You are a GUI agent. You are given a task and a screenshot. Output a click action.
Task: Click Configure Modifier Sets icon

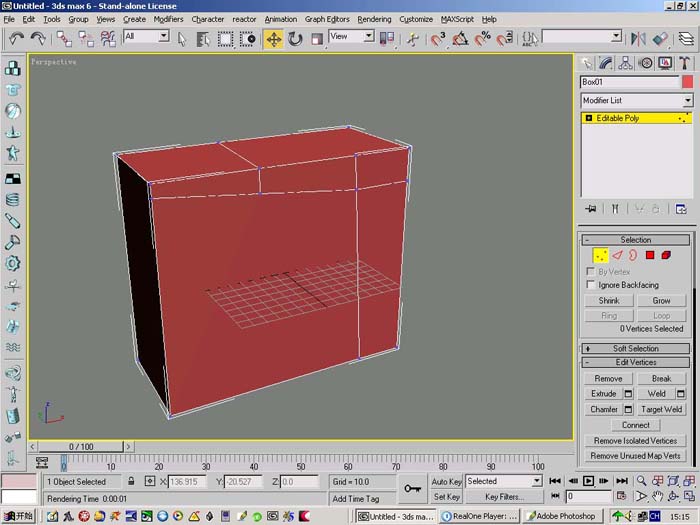click(681, 209)
